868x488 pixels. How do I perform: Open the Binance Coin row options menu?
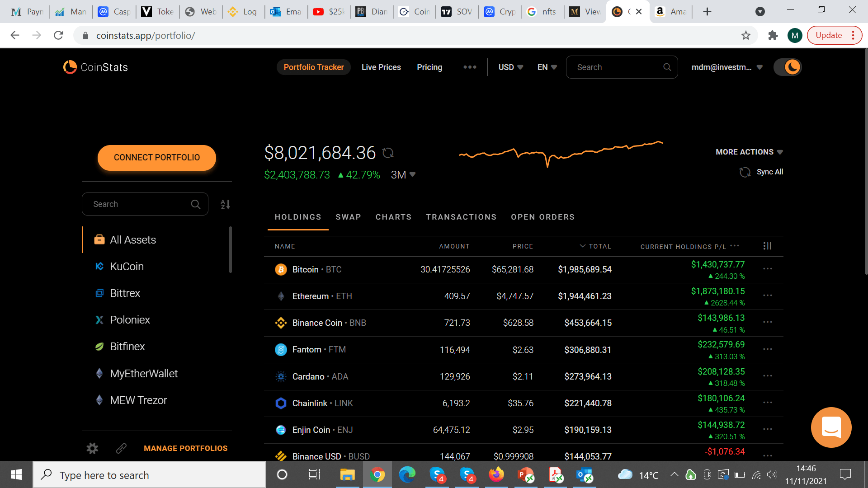click(x=768, y=322)
